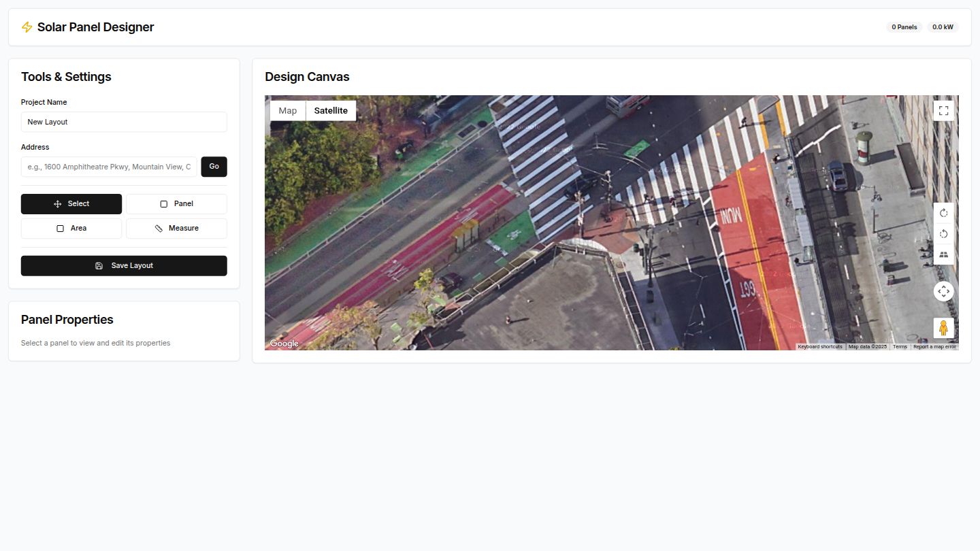Click the square icon in Area button

pos(60,229)
